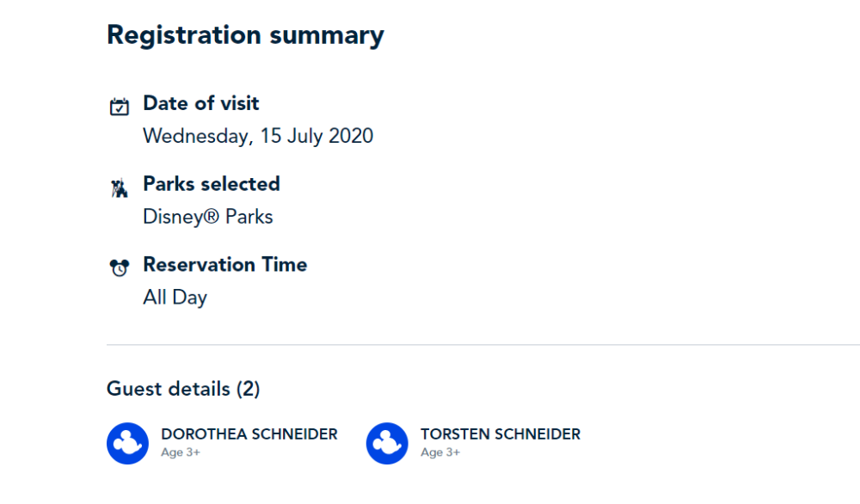Viewport: 860px width, 504px height.
Task: Select the Wednesday, 15 July 2020 date text
Action: 258,136
